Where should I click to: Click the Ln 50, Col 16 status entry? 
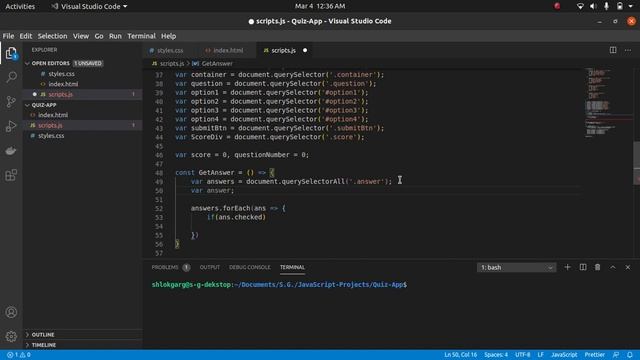click(460, 355)
